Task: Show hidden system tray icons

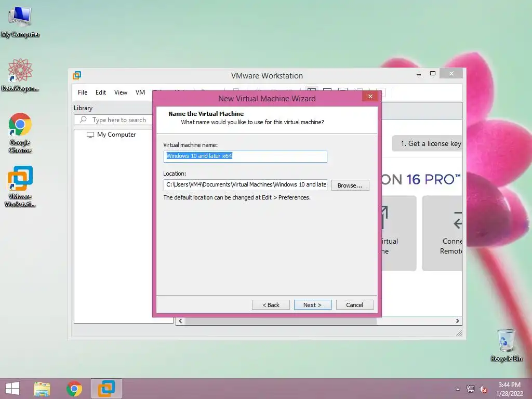Action: click(458, 389)
